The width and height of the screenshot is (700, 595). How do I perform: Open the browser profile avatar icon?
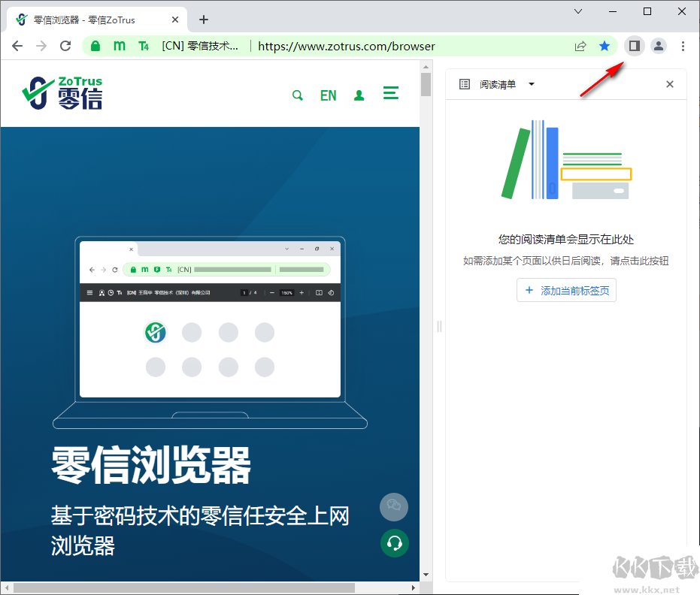click(659, 46)
